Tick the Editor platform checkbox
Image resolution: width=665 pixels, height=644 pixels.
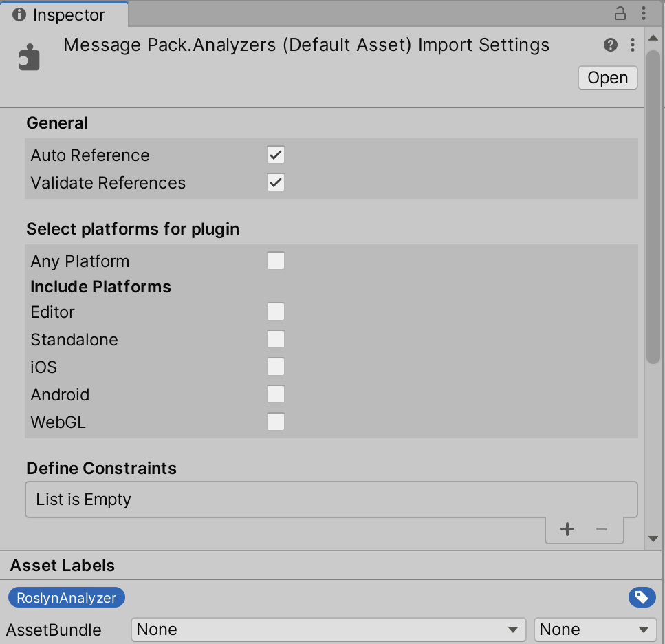pyautogui.click(x=276, y=312)
